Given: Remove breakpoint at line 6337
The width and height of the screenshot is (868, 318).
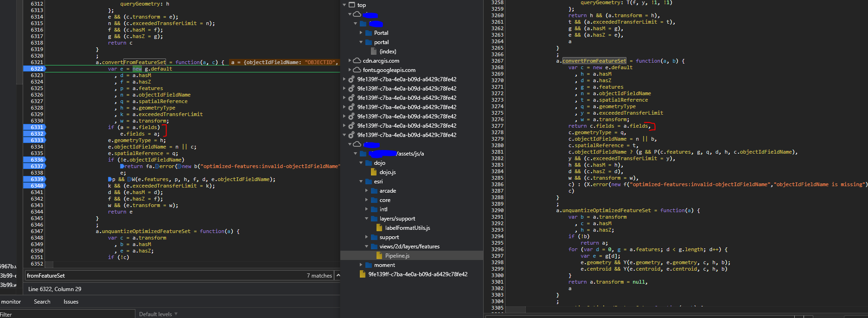Looking at the screenshot, I should pyautogui.click(x=37, y=166).
